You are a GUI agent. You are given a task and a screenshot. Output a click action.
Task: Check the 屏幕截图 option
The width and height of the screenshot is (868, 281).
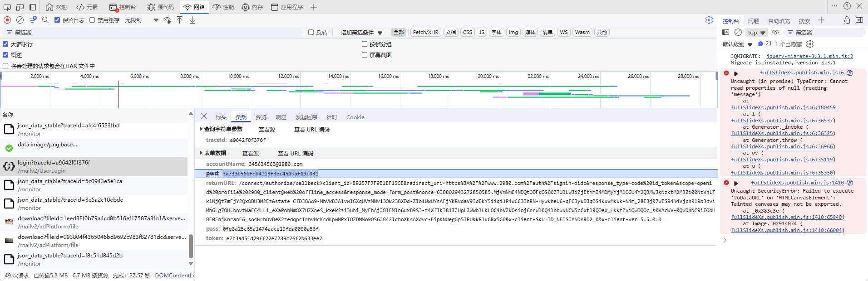pyautogui.click(x=365, y=55)
